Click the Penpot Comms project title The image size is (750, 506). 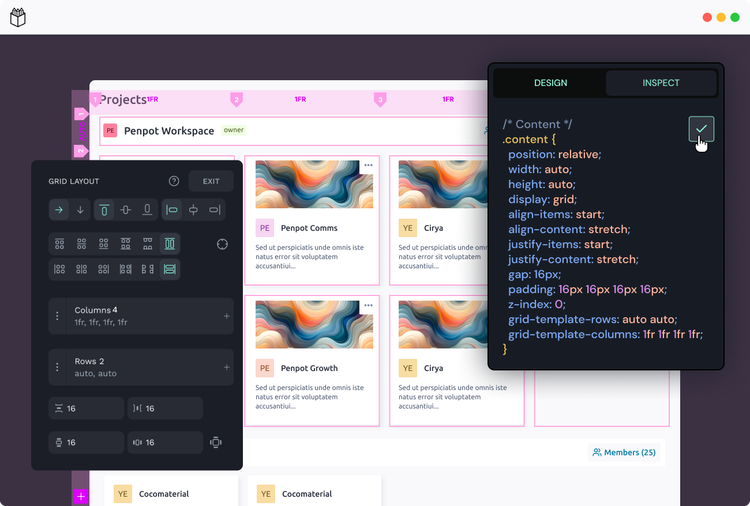[309, 228]
